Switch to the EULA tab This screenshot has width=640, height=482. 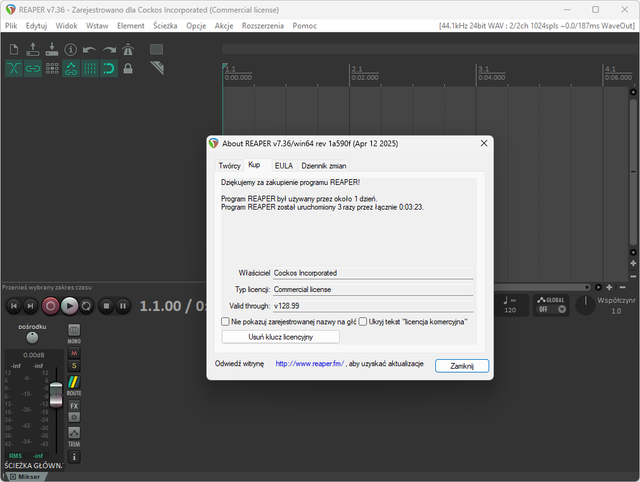click(284, 166)
